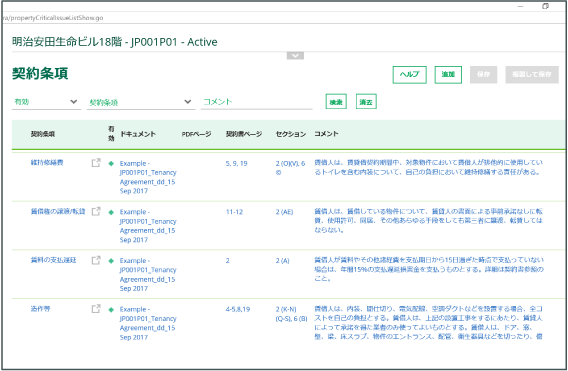Click green active diamond in 11-12 row
Screen dimensions: 568x371
click(x=111, y=212)
